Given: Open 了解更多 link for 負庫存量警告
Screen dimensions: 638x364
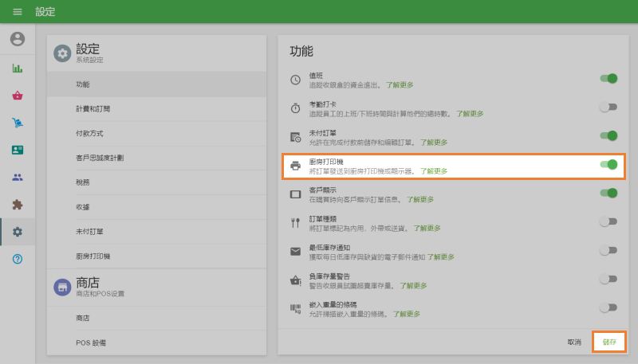Looking at the screenshot, I should 413,286.
